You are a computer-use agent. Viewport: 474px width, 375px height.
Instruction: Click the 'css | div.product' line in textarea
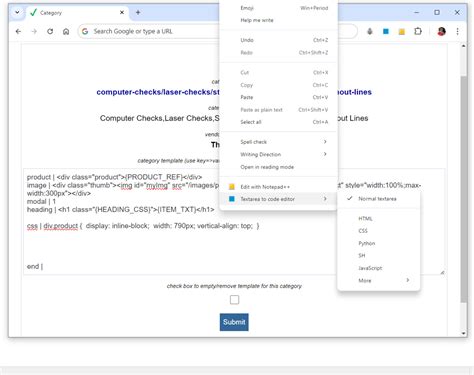pyautogui.click(x=143, y=226)
